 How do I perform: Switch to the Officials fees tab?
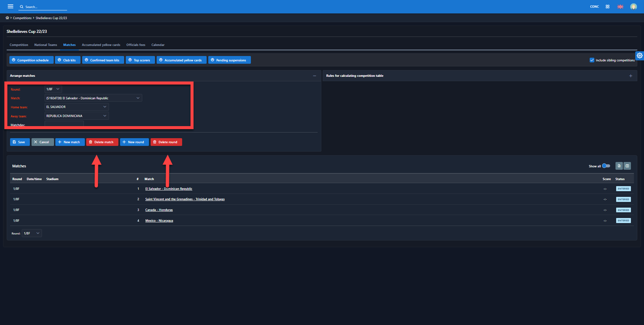tap(136, 45)
